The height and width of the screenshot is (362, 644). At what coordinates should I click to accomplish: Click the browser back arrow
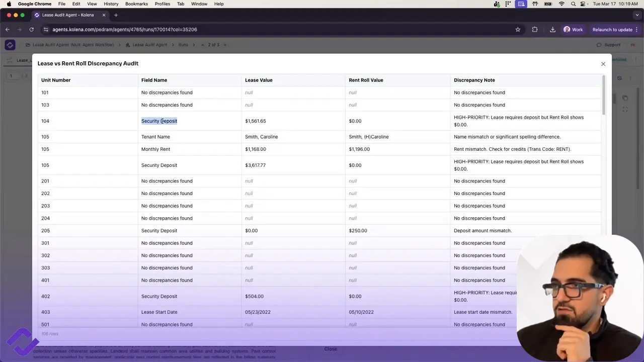[7, 29]
